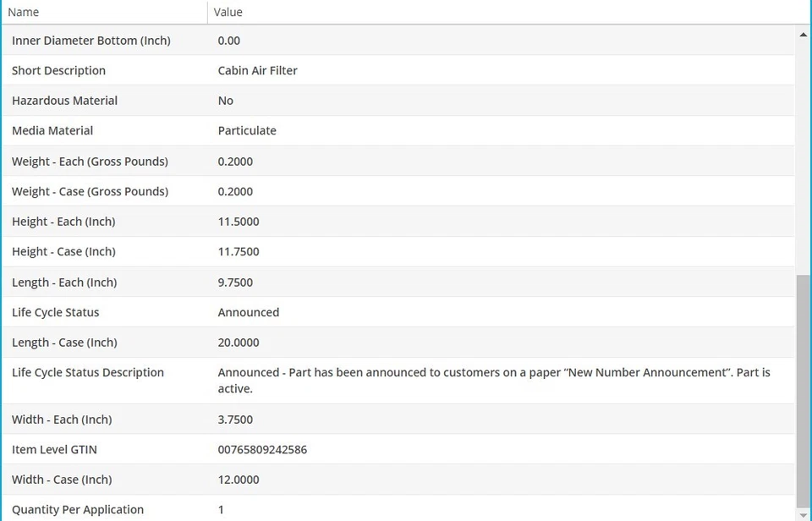The image size is (812, 521).
Task: Click the scrollbar track above the thumb
Action: [x=803, y=152]
